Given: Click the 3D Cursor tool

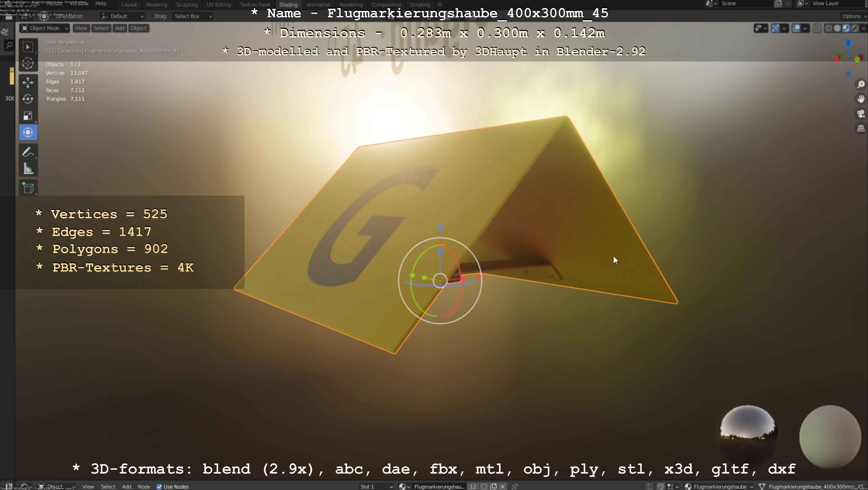Looking at the screenshot, I should coord(28,63).
